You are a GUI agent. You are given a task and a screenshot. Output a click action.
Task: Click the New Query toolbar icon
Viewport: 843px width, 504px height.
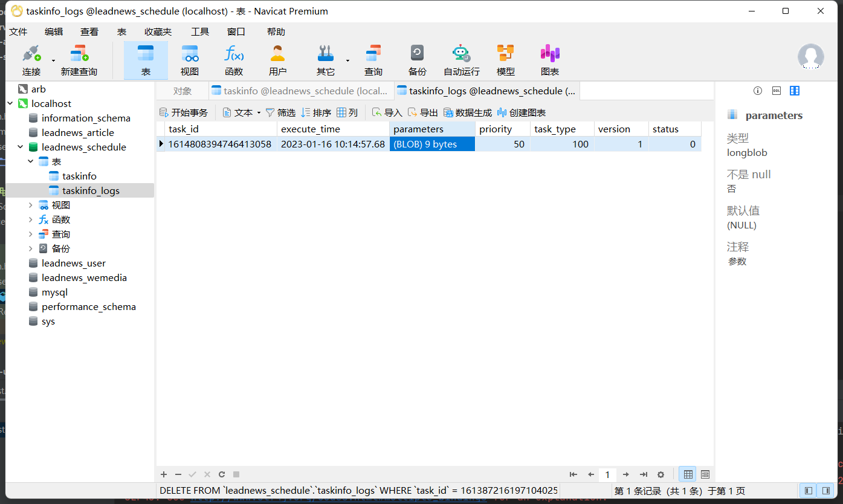(79, 60)
